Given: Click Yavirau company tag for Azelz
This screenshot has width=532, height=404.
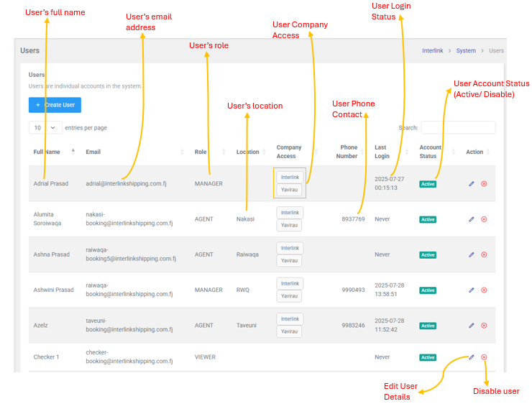Looking at the screenshot, I should click(290, 331).
